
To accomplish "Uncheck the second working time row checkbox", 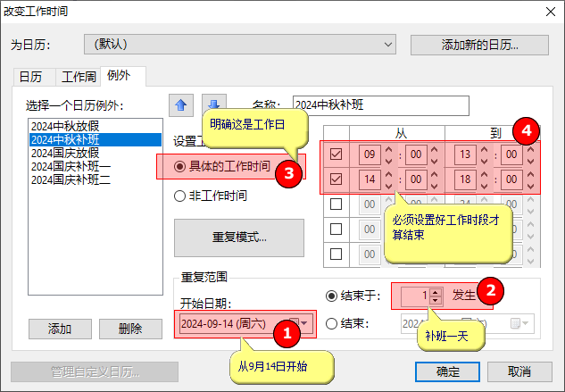I will coord(336,179).
